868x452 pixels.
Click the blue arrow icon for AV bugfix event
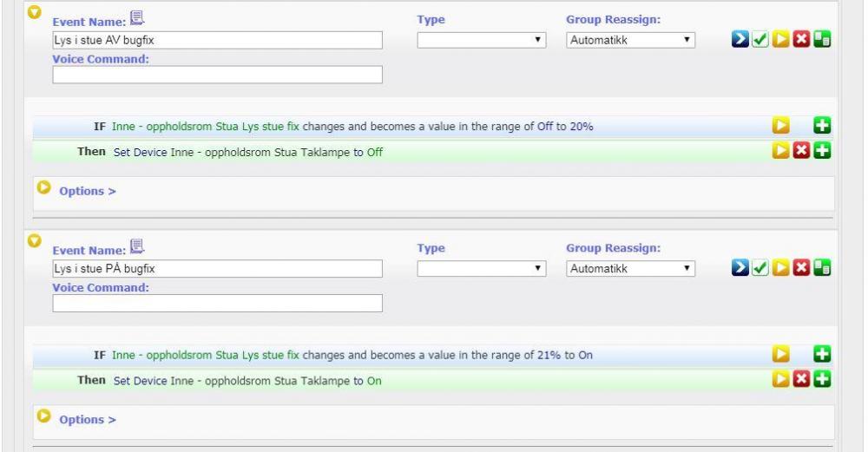point(740,41)
